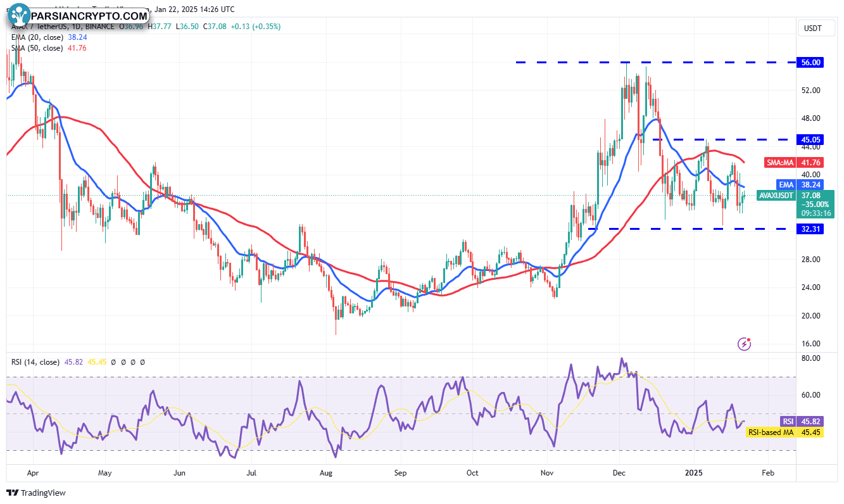Select the RSI (14, close) indicator legend
Screen dimensions: 844x504
pyautogui.click(x=35, y=362)
